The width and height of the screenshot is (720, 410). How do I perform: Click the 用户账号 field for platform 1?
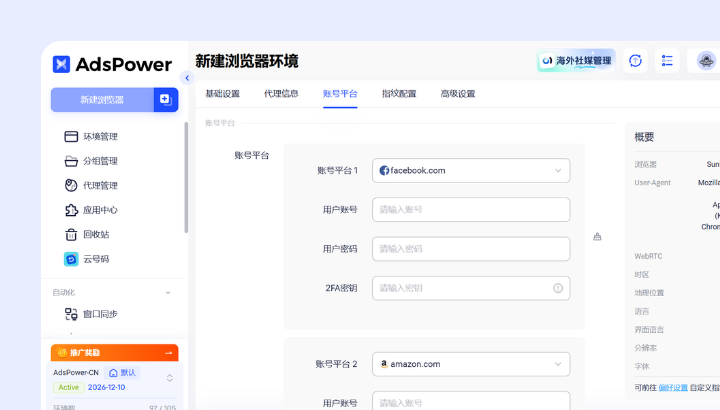coord(471,210)
